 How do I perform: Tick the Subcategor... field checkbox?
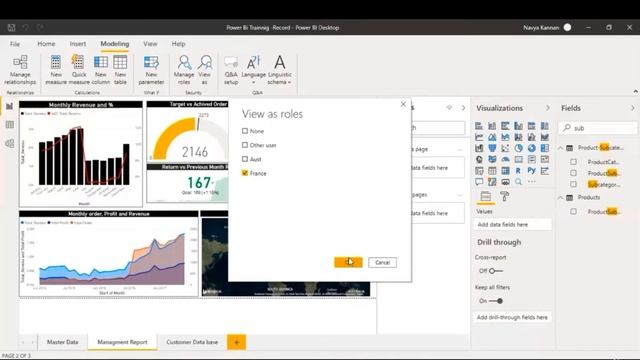tap(573, 184)
